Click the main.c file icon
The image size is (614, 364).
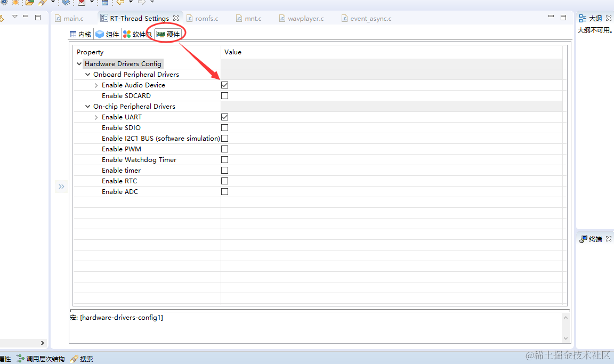tap(58, 19)
